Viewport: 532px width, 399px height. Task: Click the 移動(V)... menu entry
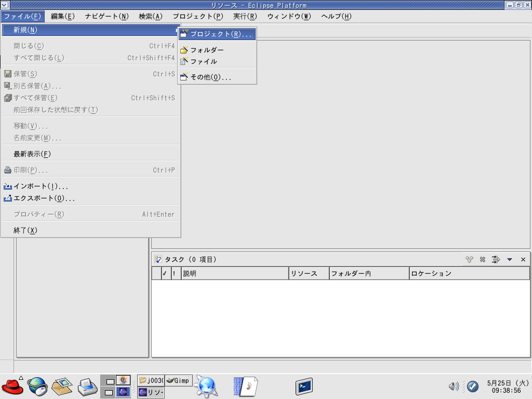[91, 126]
